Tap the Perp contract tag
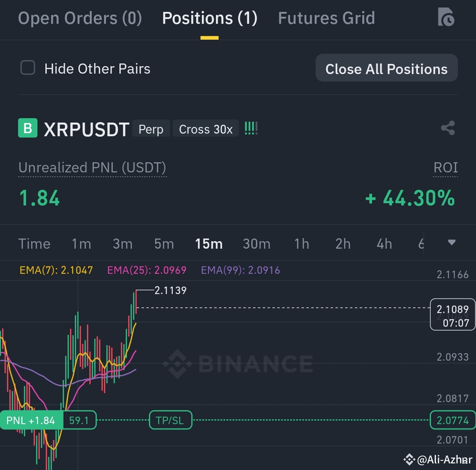476x470 pixels. coord(151,129)
